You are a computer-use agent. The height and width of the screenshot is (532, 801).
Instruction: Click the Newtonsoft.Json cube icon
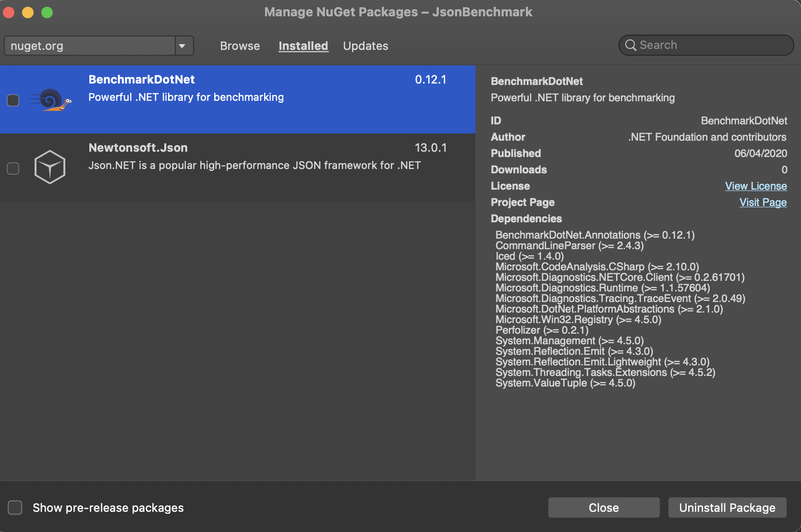click(49, 167)
